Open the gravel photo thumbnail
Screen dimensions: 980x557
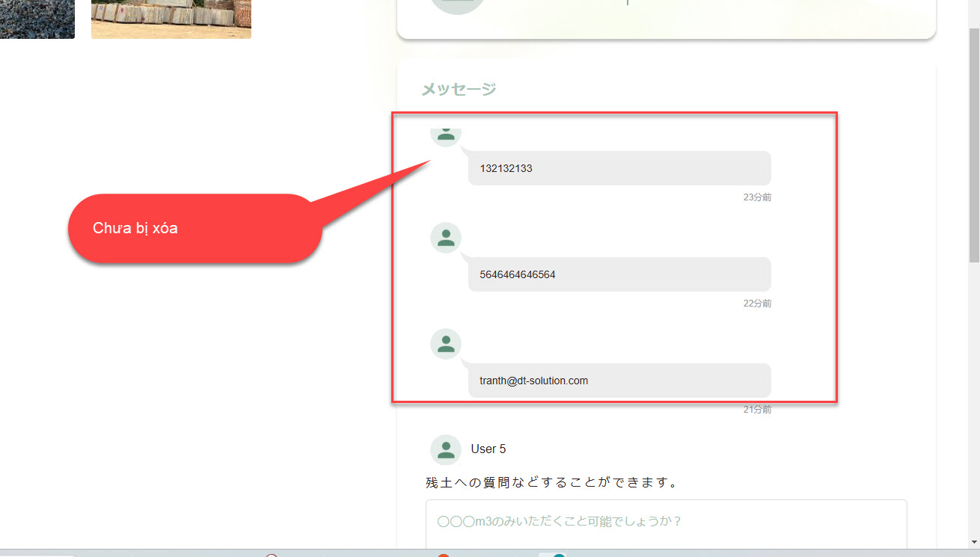pyautogui.click(x=37, y=19)
